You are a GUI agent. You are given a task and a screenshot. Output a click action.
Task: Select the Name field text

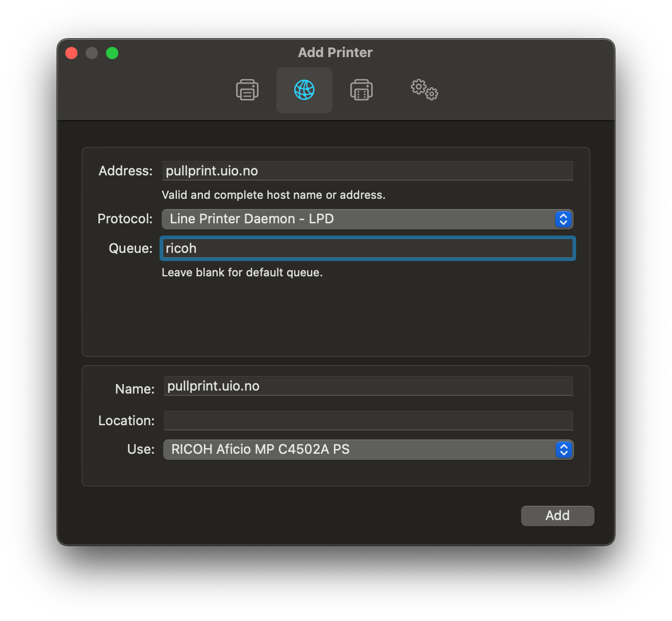pos(368,386)
